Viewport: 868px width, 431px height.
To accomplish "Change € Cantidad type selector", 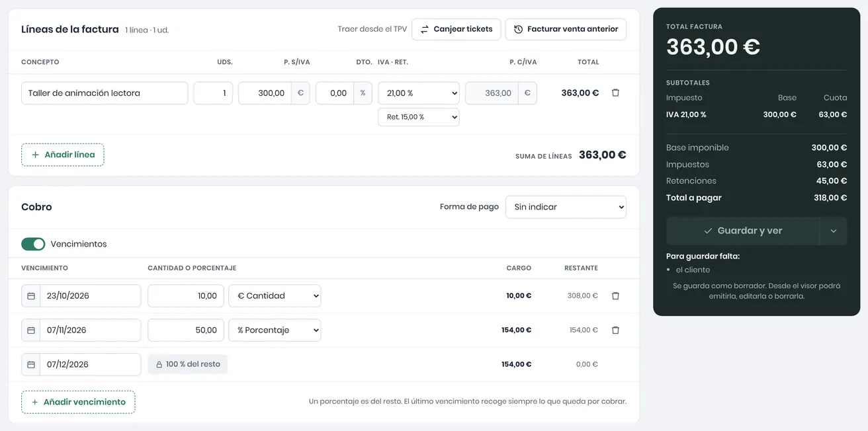I will coord(275,295).
